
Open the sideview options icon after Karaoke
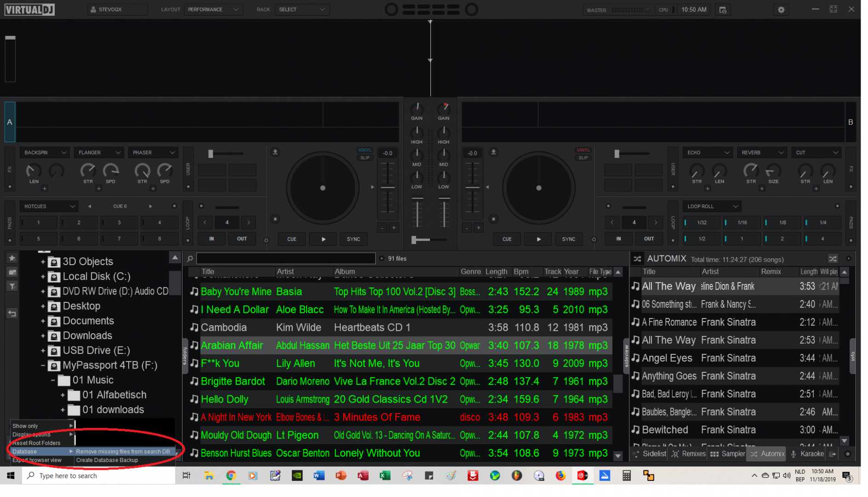pos(833,454)
